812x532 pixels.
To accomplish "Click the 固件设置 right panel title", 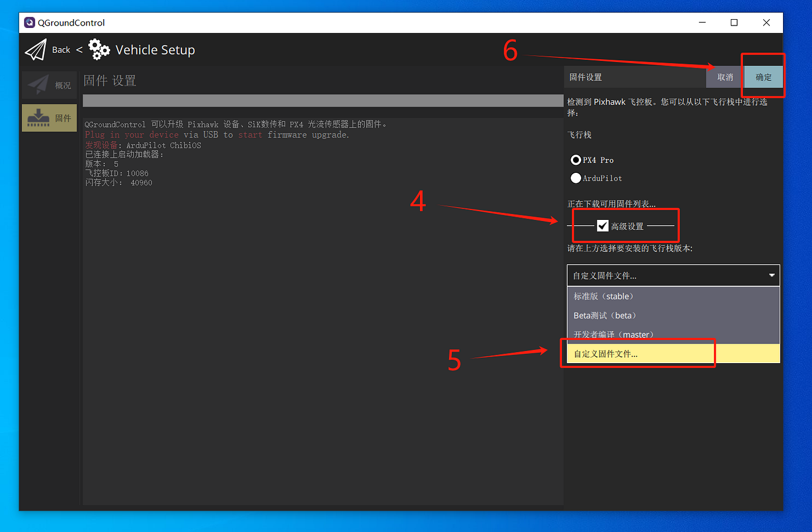I will click(x=585, y=77).
